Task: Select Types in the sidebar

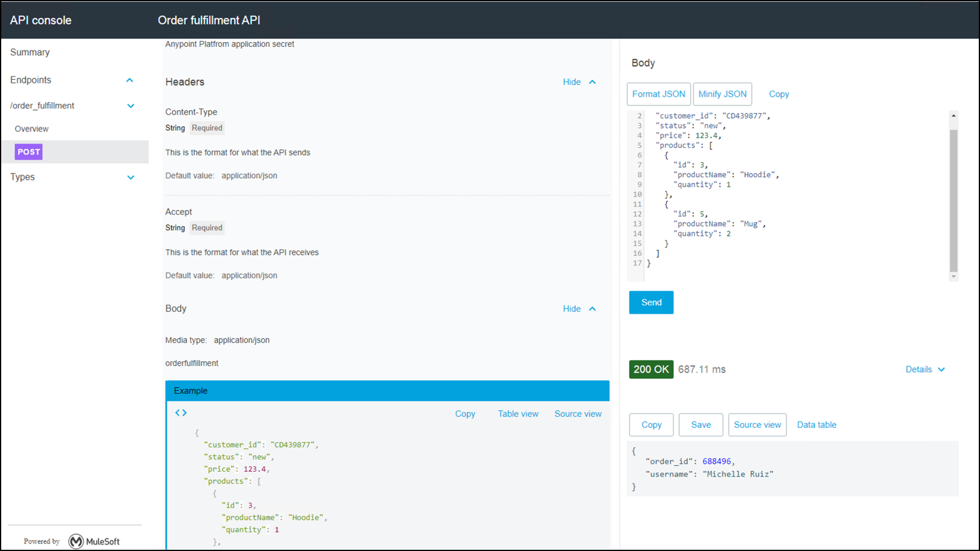Action: (x=22, y=177)
